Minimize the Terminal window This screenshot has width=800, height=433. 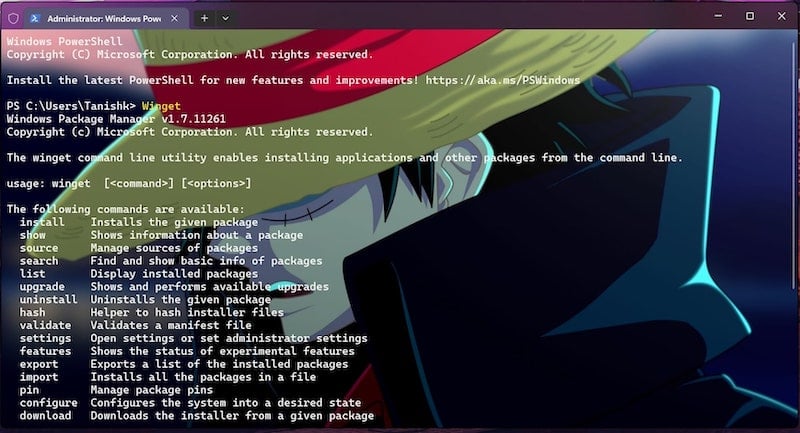[718, 16]
